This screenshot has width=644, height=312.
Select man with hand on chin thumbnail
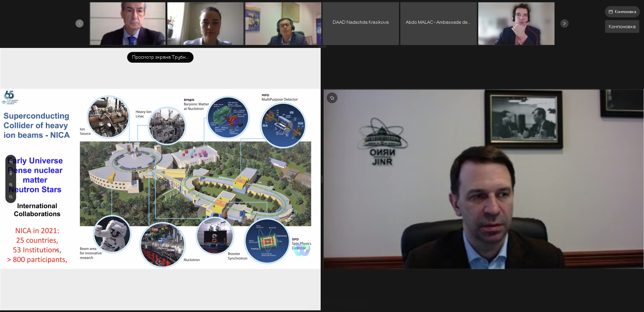click(x=516, y=23)
